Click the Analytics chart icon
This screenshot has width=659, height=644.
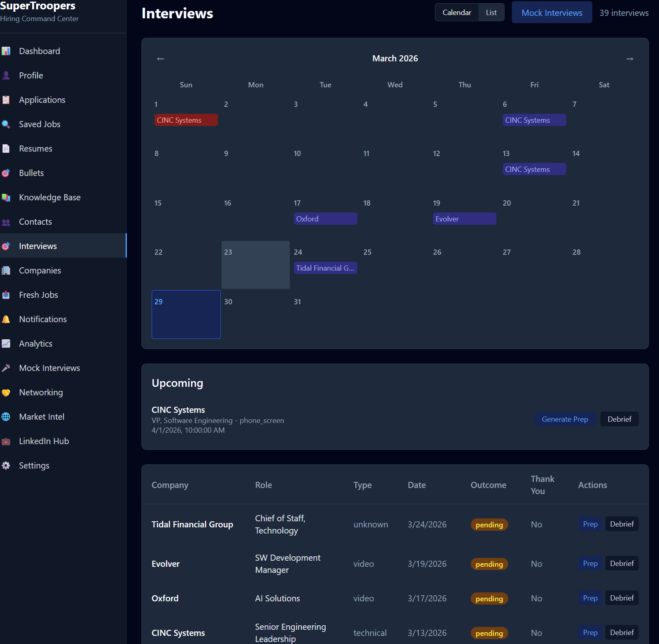coord(6,343)
